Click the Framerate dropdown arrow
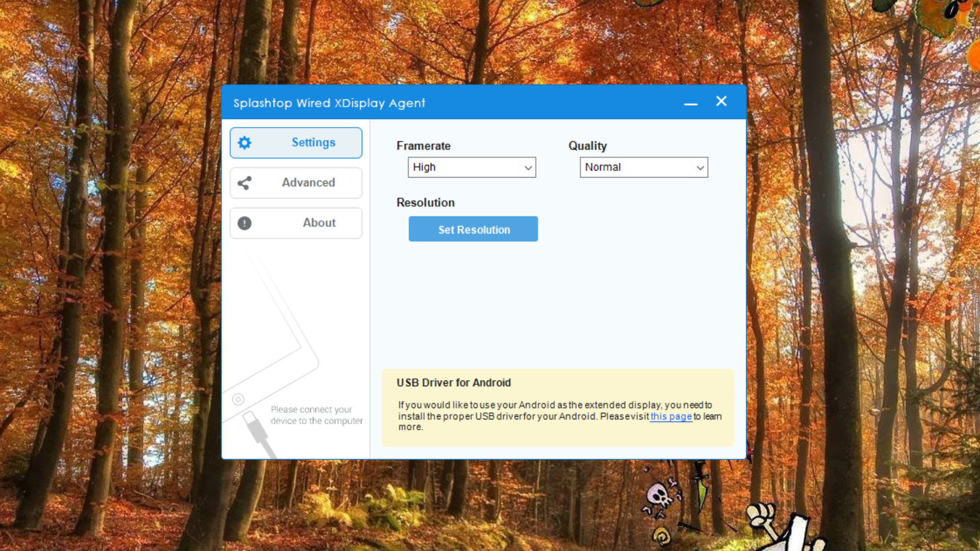Image resolution: width=980 pixels, height=551 pixels. 528,167
